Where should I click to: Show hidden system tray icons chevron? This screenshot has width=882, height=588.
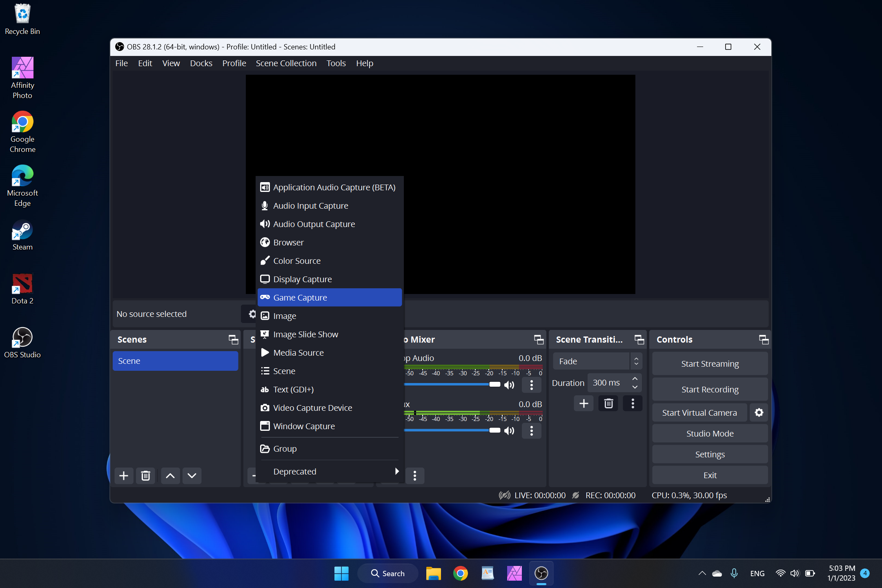(x=702, y=573)
